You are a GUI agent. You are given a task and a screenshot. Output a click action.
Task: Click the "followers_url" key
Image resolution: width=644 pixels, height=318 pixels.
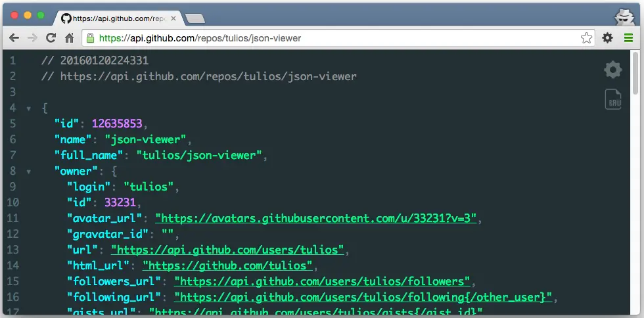point(114,281)
